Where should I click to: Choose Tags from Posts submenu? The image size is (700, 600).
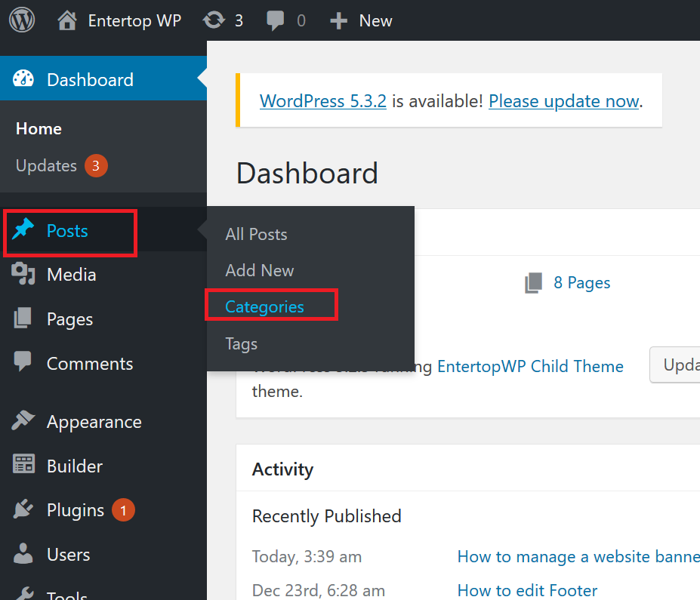coord(241,344)
